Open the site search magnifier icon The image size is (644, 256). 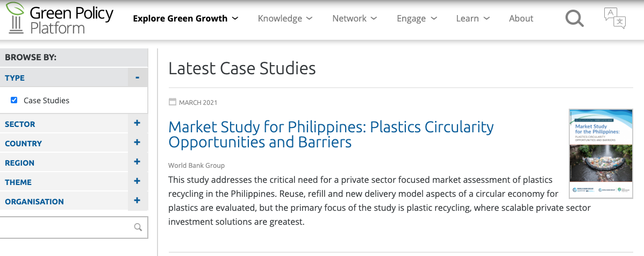[574, 19]
